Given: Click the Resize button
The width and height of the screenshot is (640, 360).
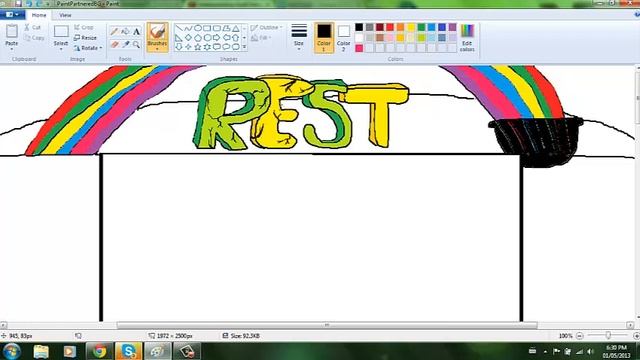Looking at the screenshot, I should [x=85, y=38].
